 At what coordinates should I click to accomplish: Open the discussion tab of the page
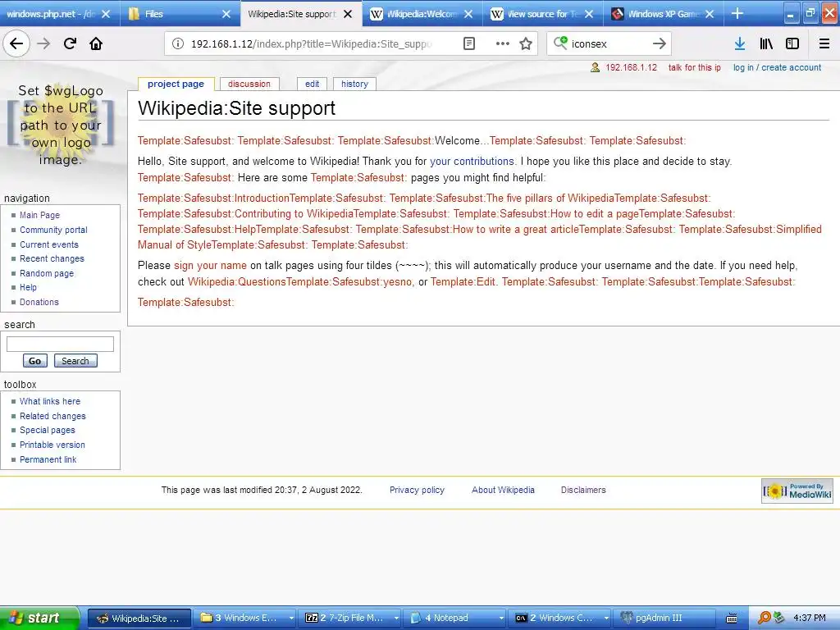pos(249,84)
